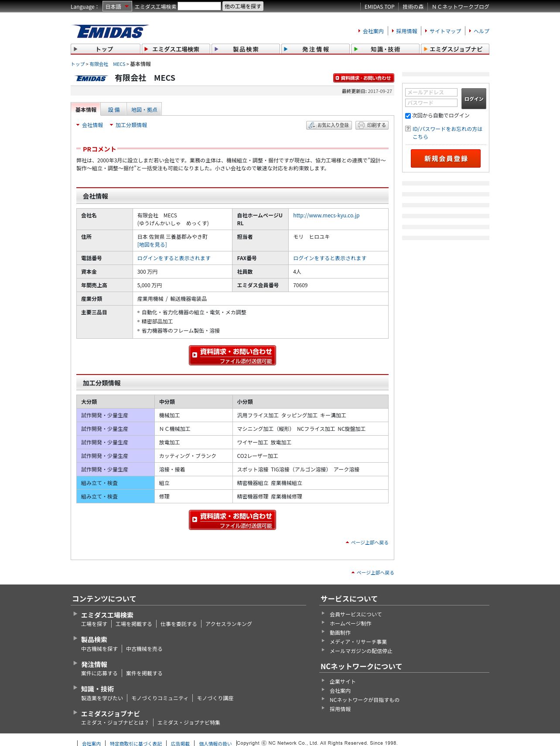This screenshot has width=560, height=746.
Task: Click the 印刷する button
Action: coord(372,125)
